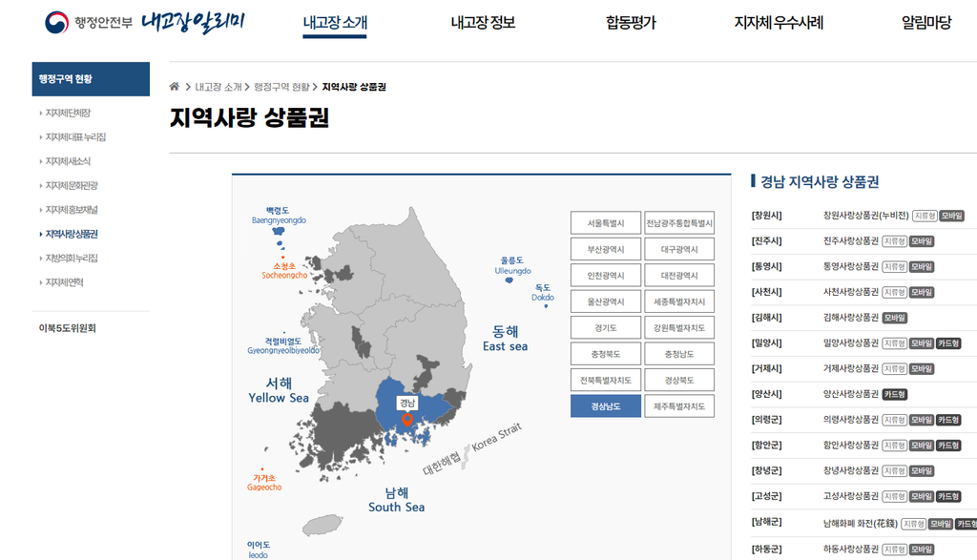Viewport: 977px width, 560px height.
Task: Click 지류형 tag for 하동사랑상품권
Action: 894,550
